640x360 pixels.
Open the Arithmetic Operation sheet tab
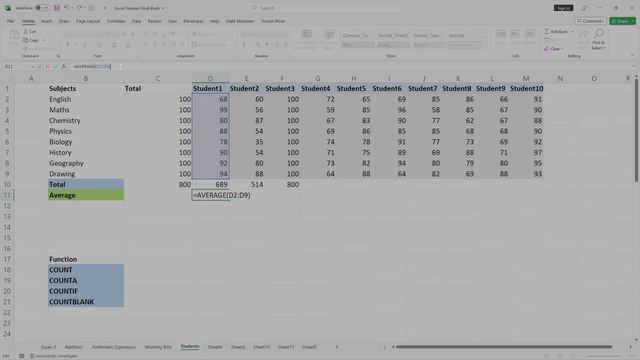pyautogui.click(x=113, y=347)
